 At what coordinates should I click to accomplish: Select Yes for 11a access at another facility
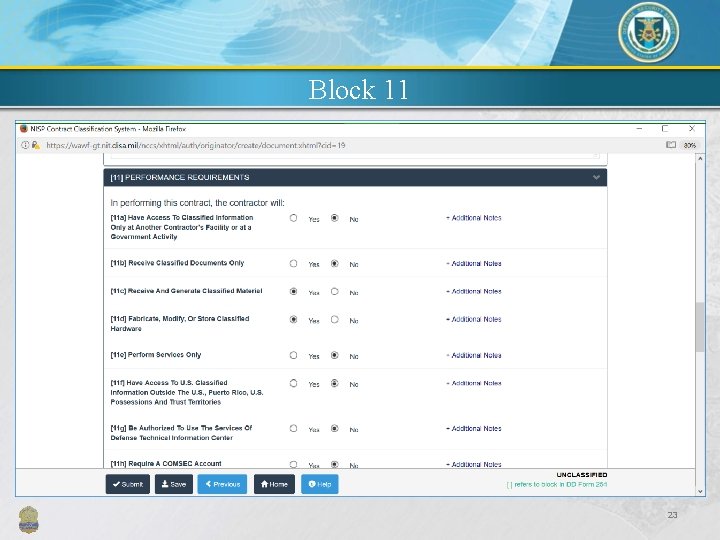coord(293,218)
